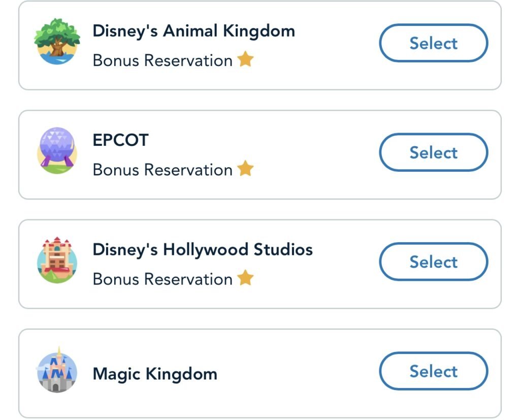Click the Tree of Life park icon
This screenshot has width=520, height=420.
click(57, 42)
